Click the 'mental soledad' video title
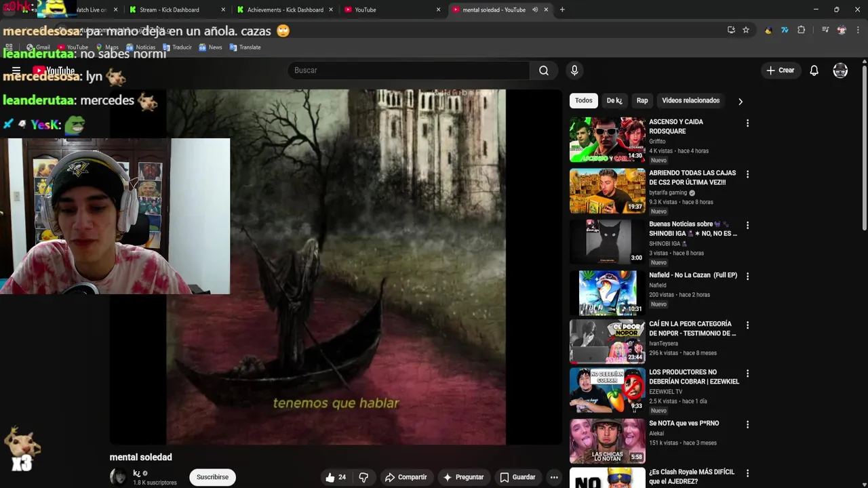868x488 pixels. coord(141,457)
